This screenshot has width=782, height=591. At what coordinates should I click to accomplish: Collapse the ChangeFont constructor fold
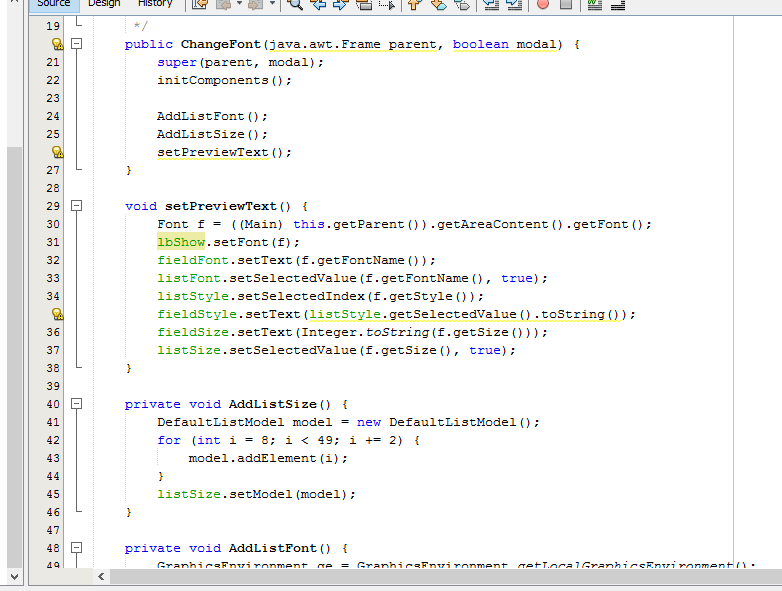coord(76,44)
